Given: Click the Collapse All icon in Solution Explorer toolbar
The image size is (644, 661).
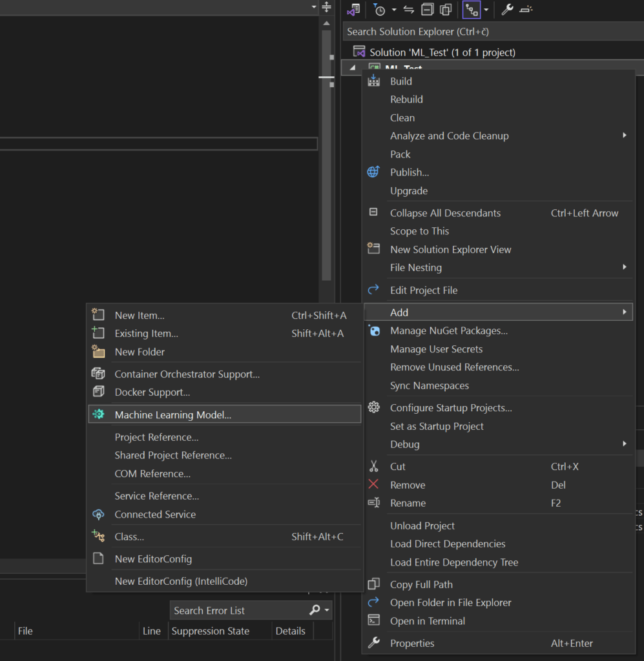Looking at the screenshot, I should tap(427, 10).
